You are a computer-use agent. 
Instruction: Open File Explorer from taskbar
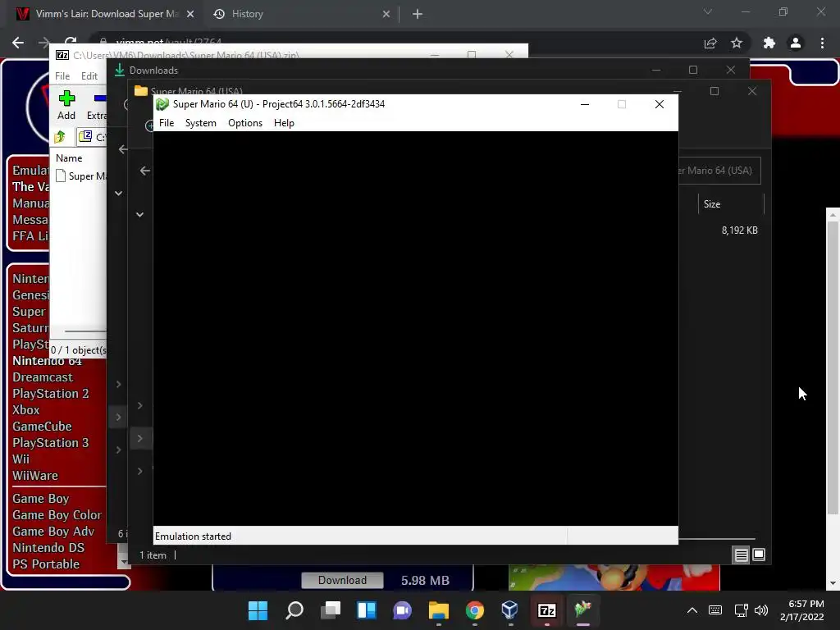click(438, 610)
